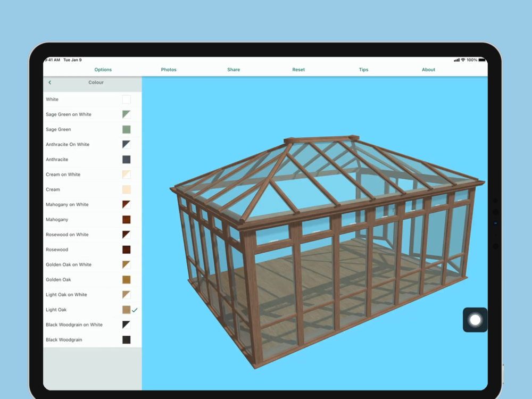Click the 'Mahogany on White' label
The image size is (532, 399).
point(67,205)
